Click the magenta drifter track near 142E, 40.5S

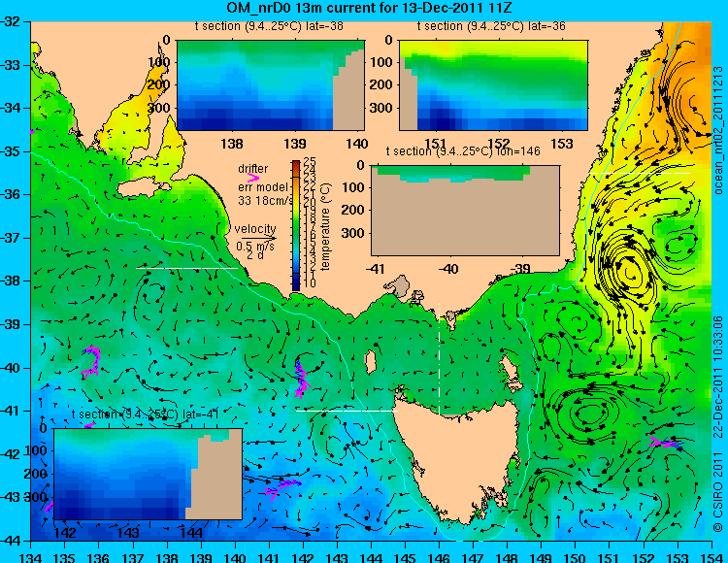[x=301, y=379]
